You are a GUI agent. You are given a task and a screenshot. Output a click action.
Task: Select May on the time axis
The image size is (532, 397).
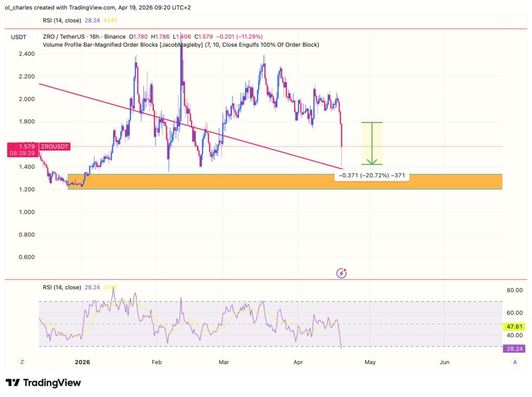pyautogui.click(x=370, y=362)
